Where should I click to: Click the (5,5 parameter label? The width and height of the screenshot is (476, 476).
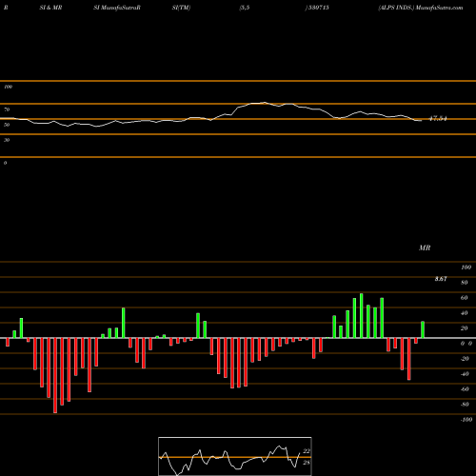(245, 8)
